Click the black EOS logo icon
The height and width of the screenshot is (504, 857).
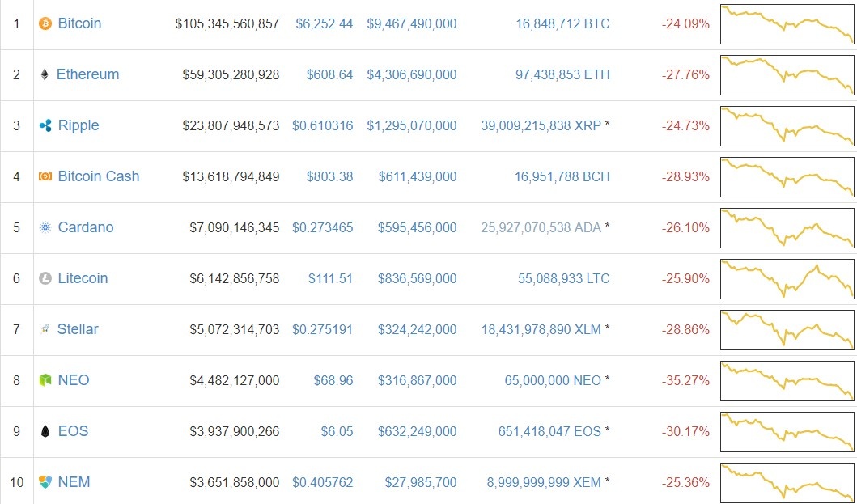coord(45,431)
